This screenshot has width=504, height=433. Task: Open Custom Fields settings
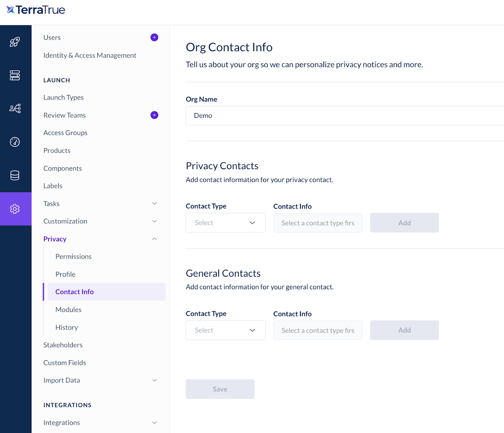(x=65, y=363)
